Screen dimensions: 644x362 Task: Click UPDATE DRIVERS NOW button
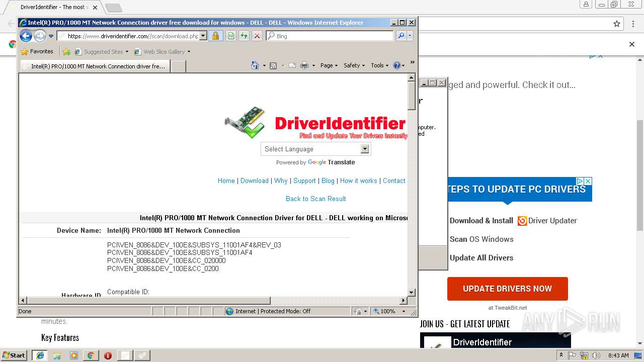508,289
